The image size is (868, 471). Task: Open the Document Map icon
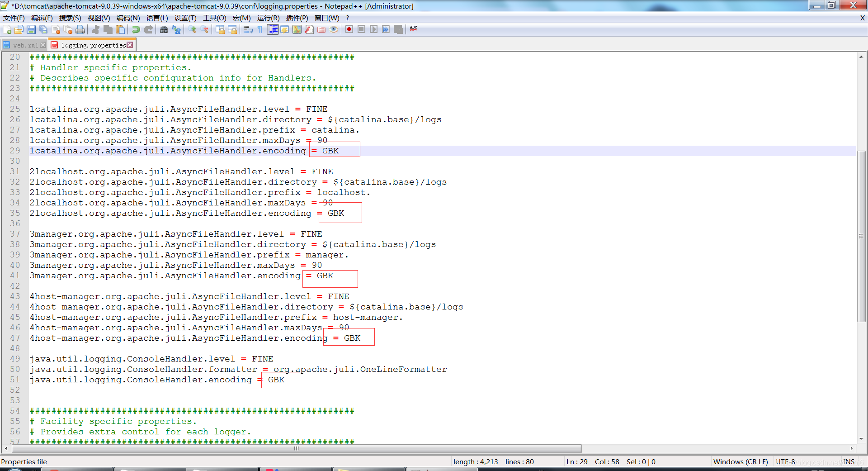coord(297,30)
